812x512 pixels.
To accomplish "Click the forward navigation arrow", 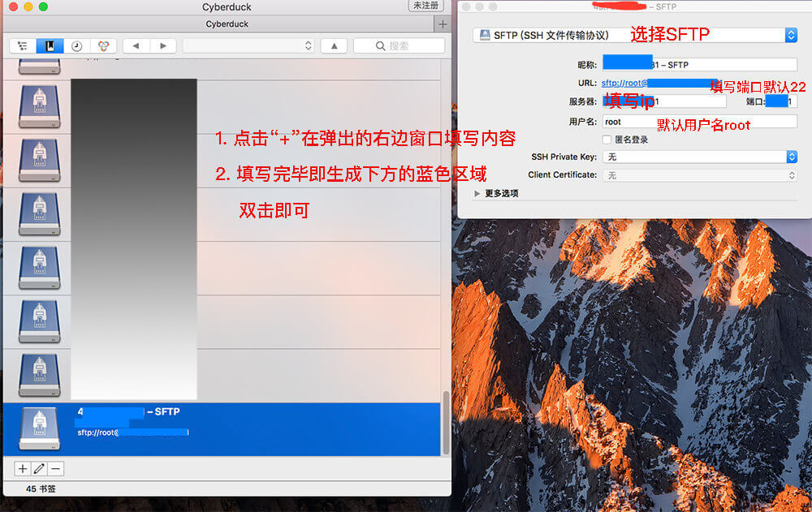I will pyautogui.click(x=163, y=46).
